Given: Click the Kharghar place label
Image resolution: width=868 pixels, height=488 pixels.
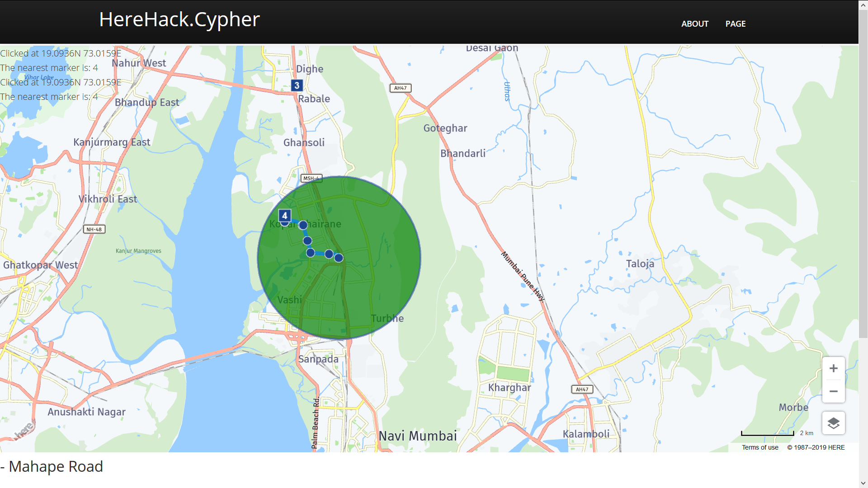Looking at the screenshot, I should [x=509, y=388].
